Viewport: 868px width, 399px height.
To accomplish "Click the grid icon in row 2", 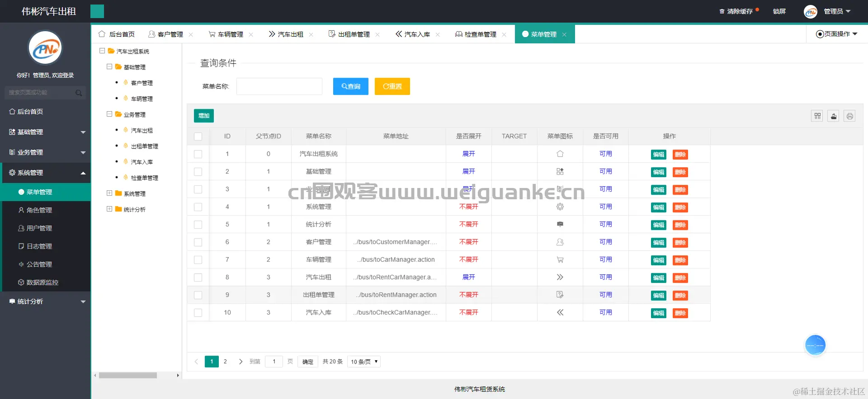I will (x=560, y=171).
